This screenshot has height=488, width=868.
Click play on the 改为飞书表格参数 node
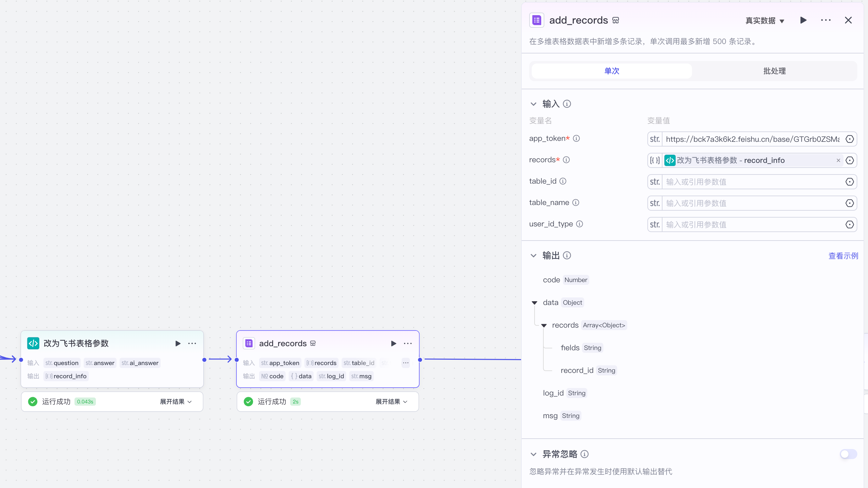[178, 343]
